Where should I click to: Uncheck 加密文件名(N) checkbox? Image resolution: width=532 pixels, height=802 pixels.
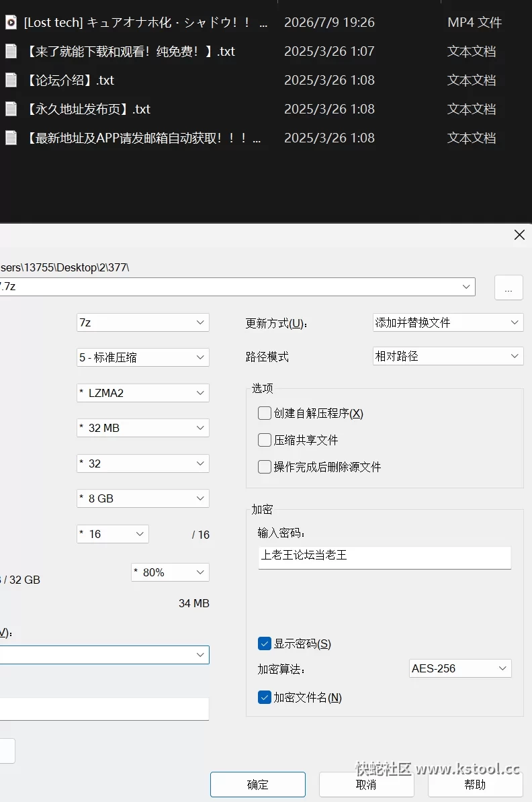pyautogui.click(x=265, y=697)
